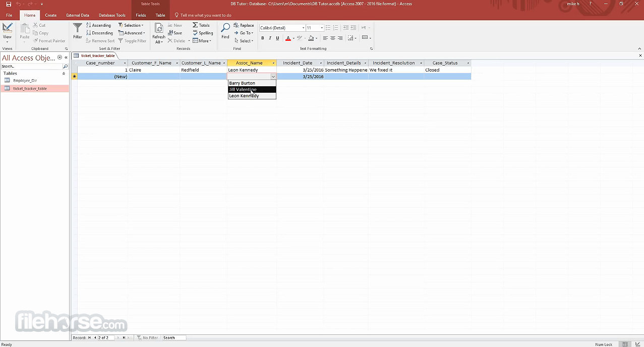
Task: Switch to Database Tools tab
Action: coord(112,15)
